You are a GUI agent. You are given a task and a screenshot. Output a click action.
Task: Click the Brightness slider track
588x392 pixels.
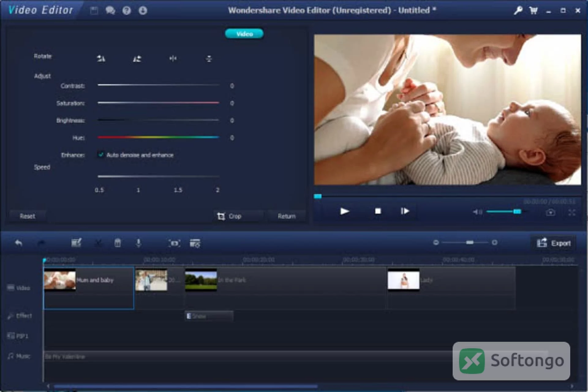pyautogui.click(x=158, y=120)
